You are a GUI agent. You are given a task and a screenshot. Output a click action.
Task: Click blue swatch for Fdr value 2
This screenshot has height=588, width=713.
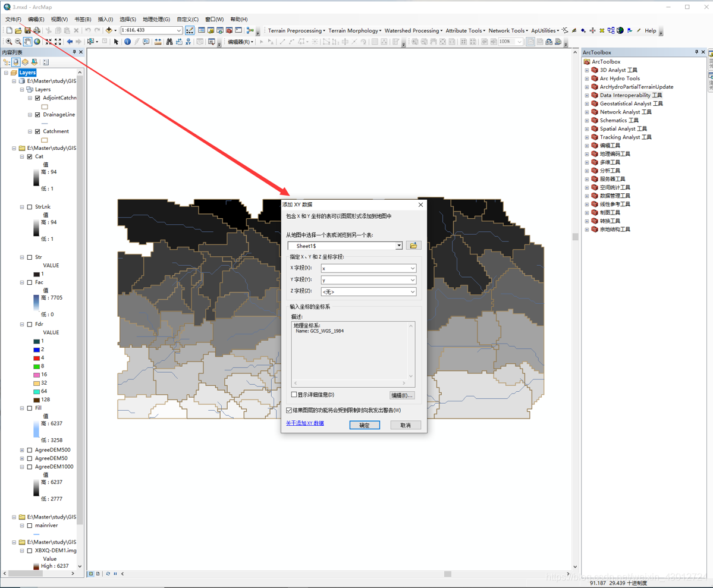(x=36, y=350)
